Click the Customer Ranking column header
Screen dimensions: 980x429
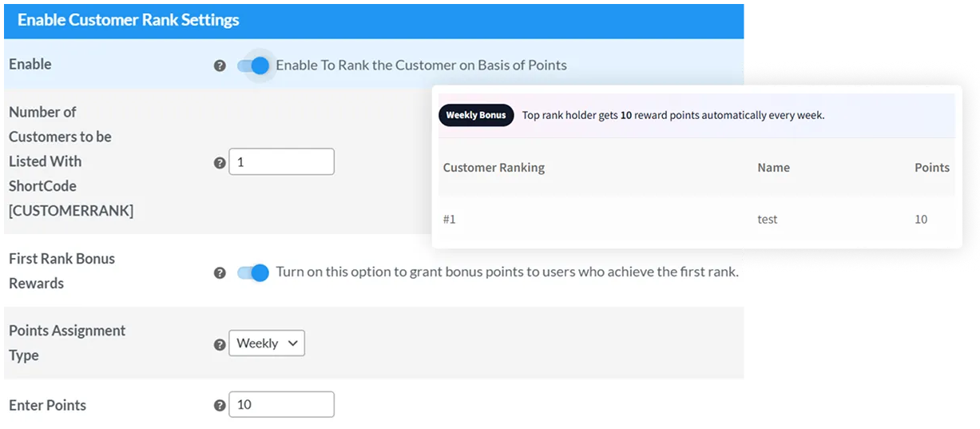[494, 168]
